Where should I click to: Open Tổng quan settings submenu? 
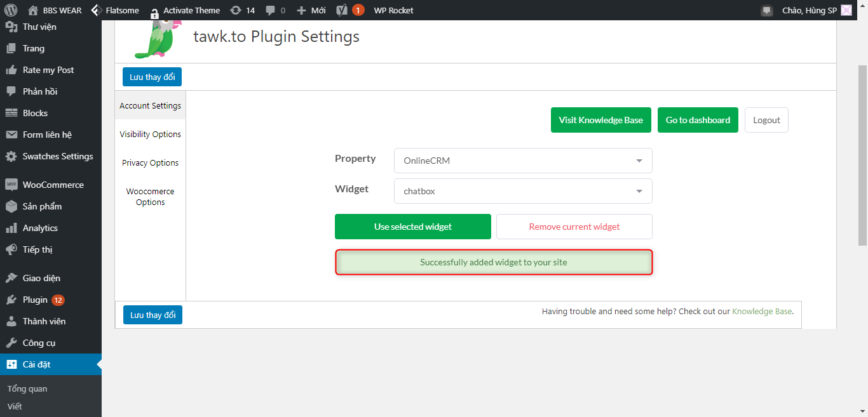pyautogui.click(x=27, y=388)
